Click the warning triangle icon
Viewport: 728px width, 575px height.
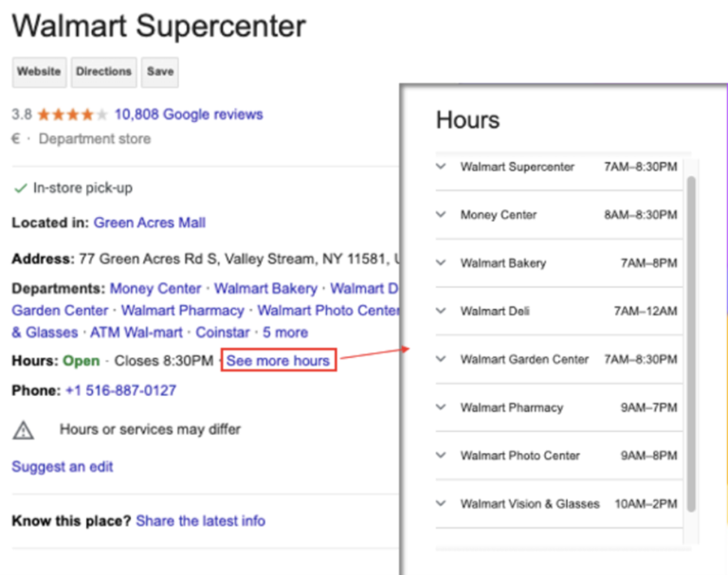23,430
